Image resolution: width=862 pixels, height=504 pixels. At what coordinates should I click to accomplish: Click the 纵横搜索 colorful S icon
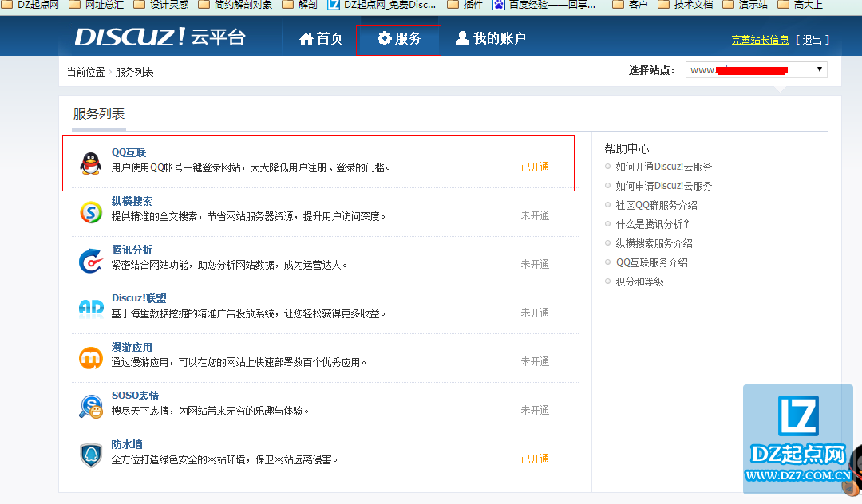click(91, 212)
